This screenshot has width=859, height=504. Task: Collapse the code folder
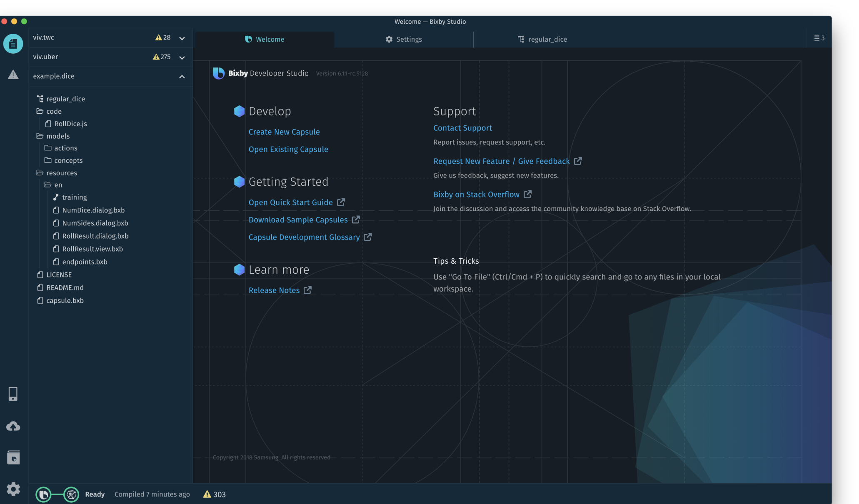click(x=49, y=111)
